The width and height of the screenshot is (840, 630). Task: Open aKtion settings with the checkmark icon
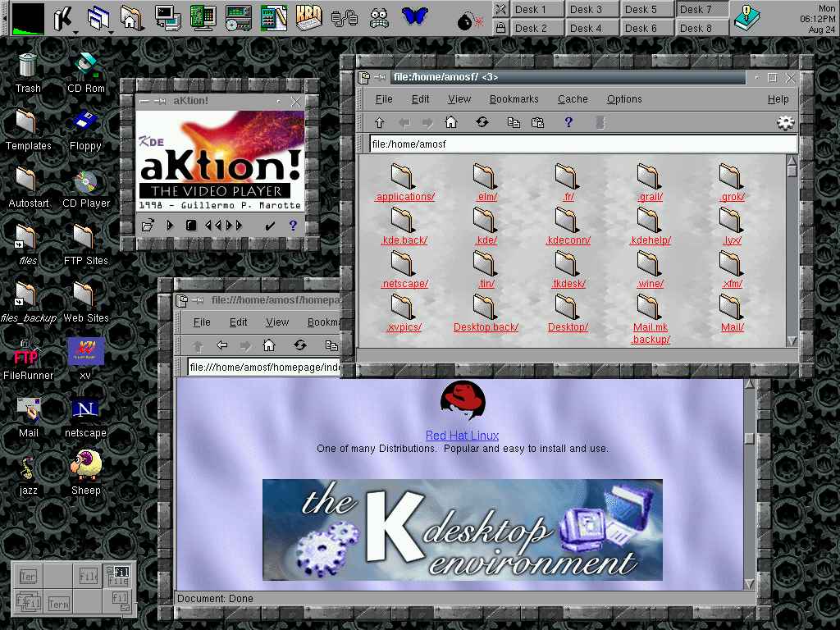pos(270,226)
